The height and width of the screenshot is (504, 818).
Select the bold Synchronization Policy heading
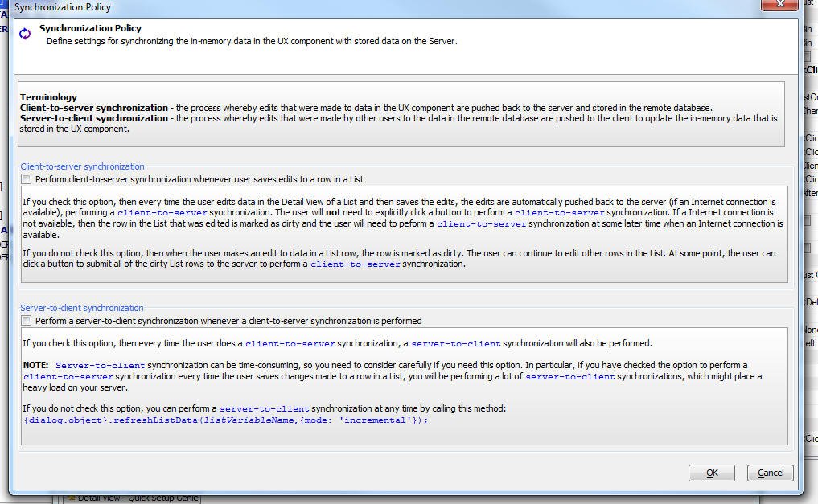tap(90, 28)
